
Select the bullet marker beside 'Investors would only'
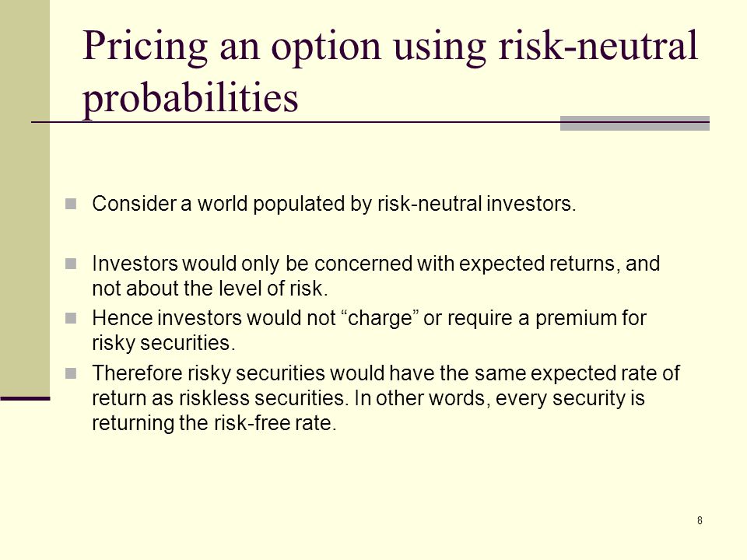click(x=71, y=264)
